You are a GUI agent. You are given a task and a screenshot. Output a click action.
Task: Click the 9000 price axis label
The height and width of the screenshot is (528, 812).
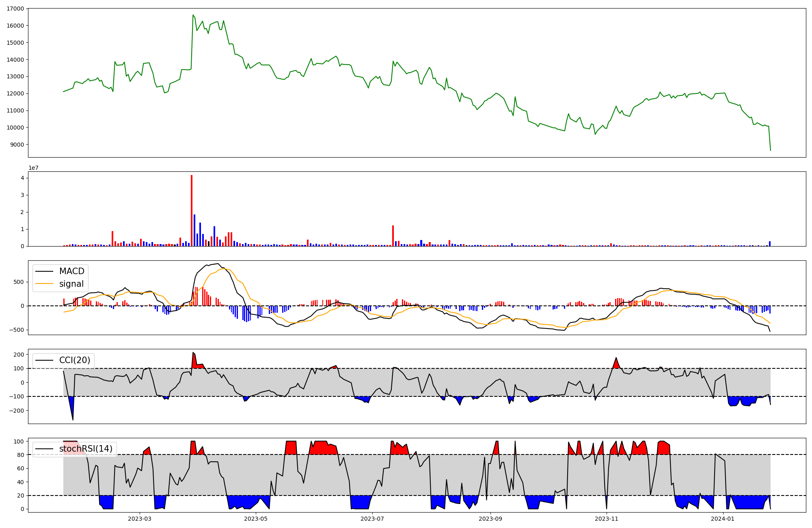(x=17, y=145)
